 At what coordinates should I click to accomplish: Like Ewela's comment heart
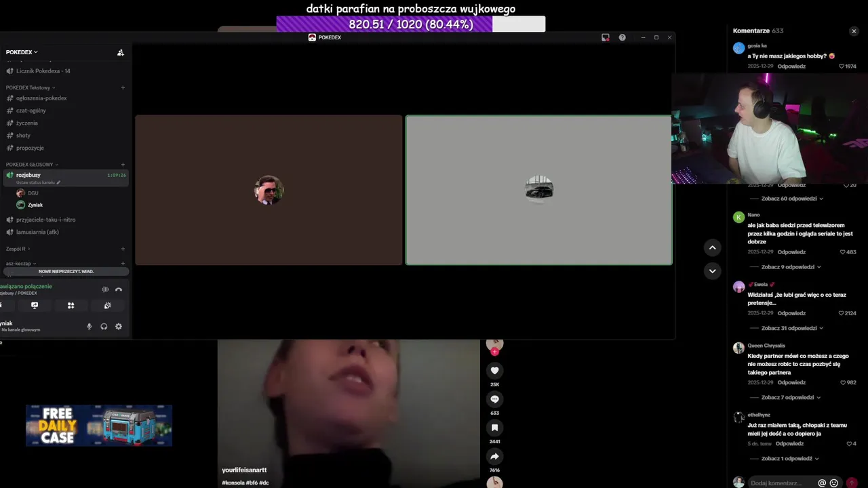click(x=841, y=313)
